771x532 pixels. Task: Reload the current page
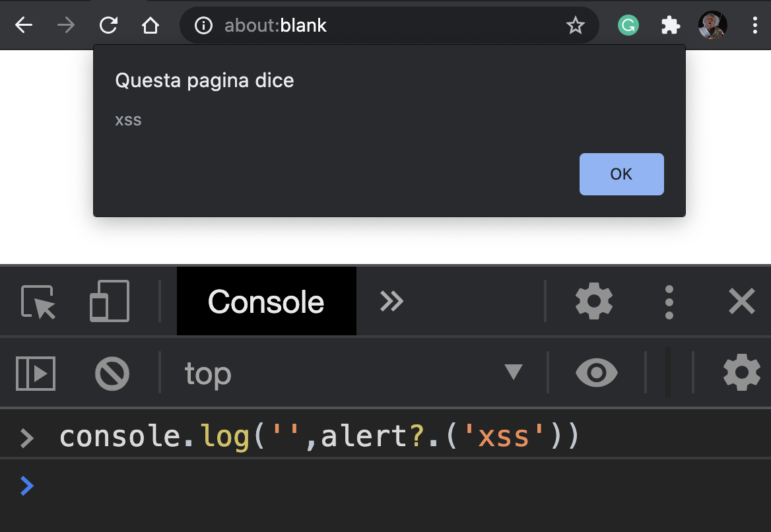(x=108, y=25)
